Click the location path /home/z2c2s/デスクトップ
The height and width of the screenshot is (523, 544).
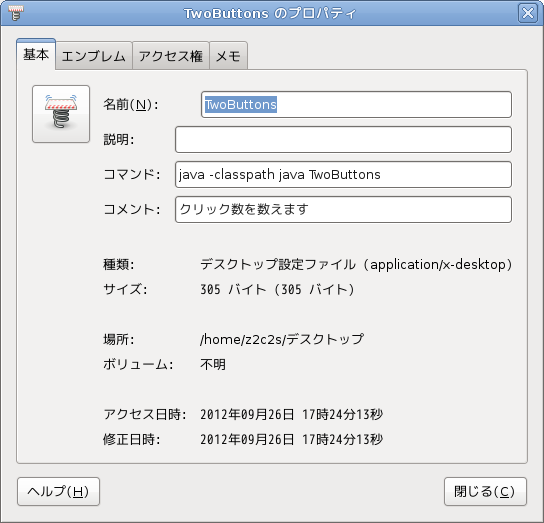282,339
